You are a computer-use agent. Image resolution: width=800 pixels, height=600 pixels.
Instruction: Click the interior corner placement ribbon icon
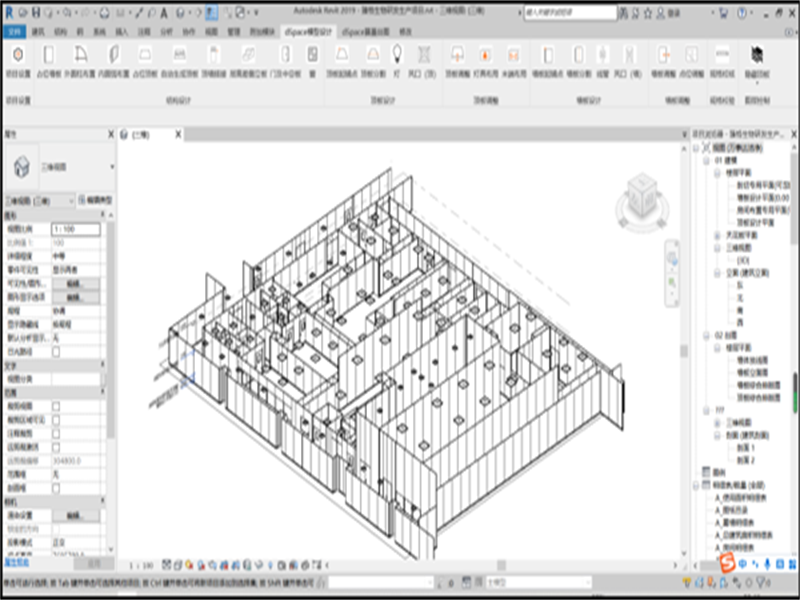click(x=113, y=55)
